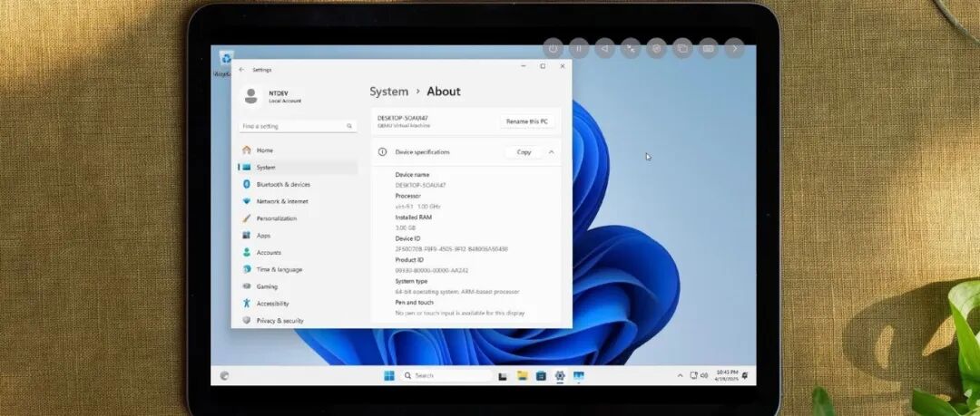
Task: Open the widgets icon at the taskbar's left end
Action: pos(224,375)
